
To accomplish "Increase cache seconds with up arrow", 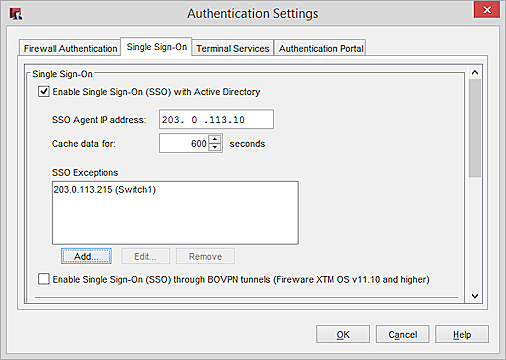I will (215, 139).
